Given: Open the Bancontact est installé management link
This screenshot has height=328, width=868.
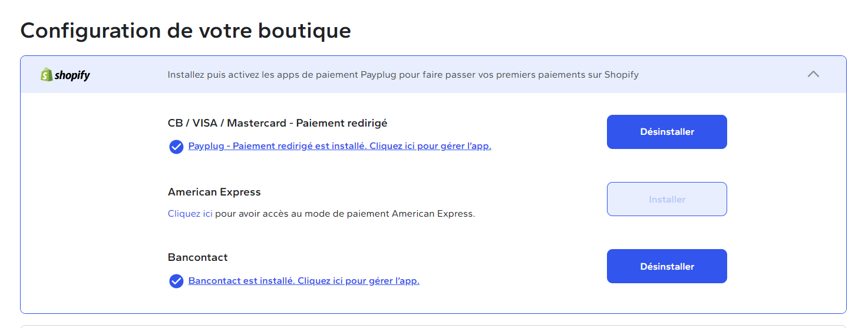Looking at the screenshot, I should pos(304,281).
